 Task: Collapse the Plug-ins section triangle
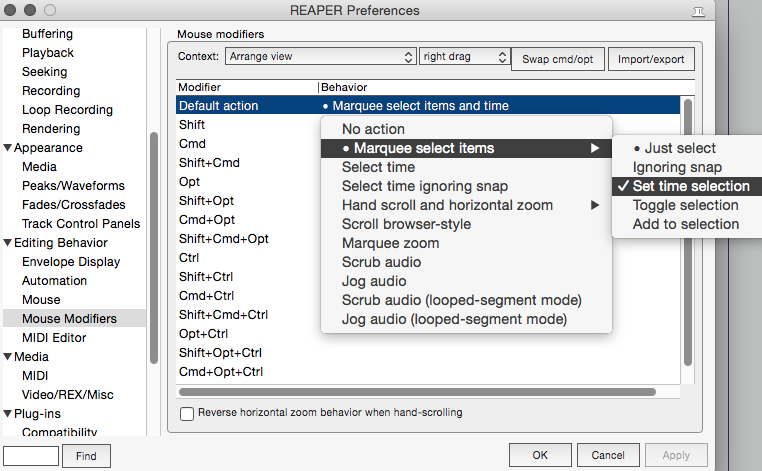click(x=8, y=414)
